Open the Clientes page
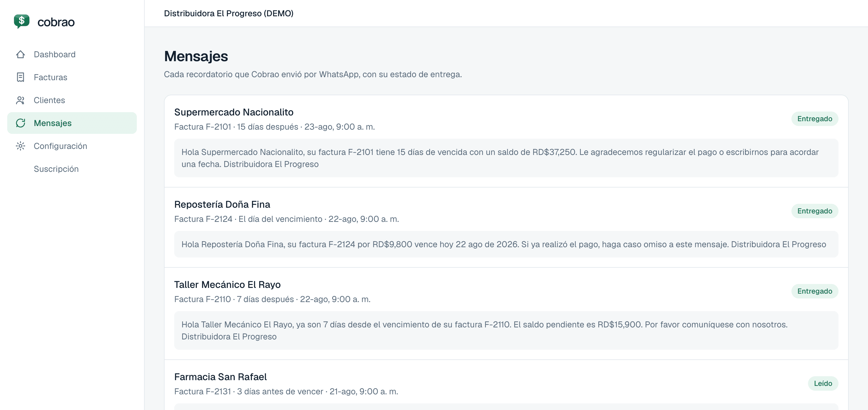The height and width of the screenshot is (410, 868). point(72,100)
